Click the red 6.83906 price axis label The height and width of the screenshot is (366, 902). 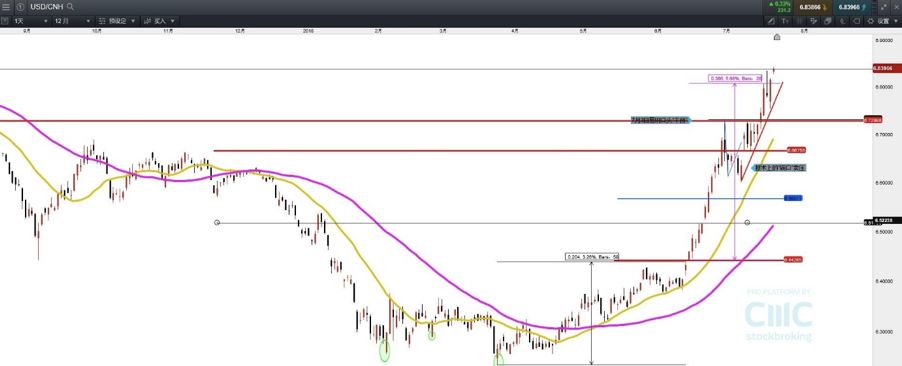click(x=886, y=68)
